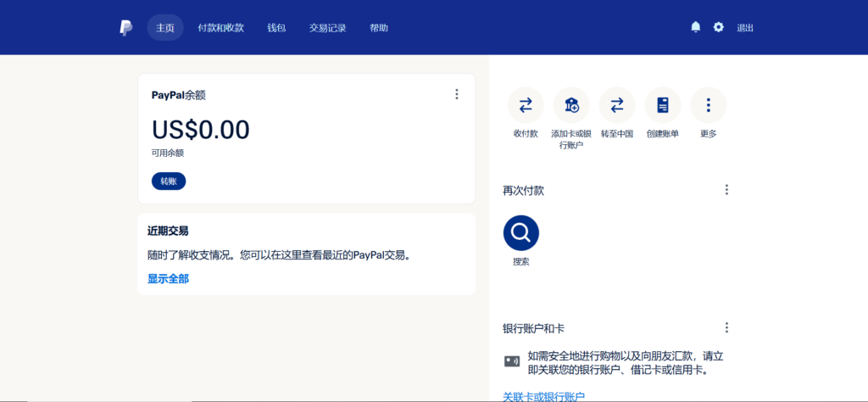The height and width of the screenshot is (402, 868).
Task: Click the 退出 logout link
Action: pos(745,28)
